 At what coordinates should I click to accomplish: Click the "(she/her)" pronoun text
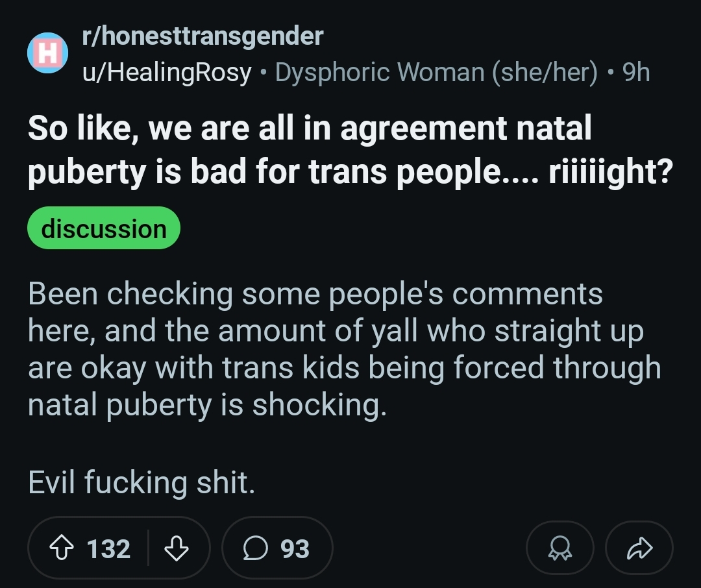pos(545,73)
